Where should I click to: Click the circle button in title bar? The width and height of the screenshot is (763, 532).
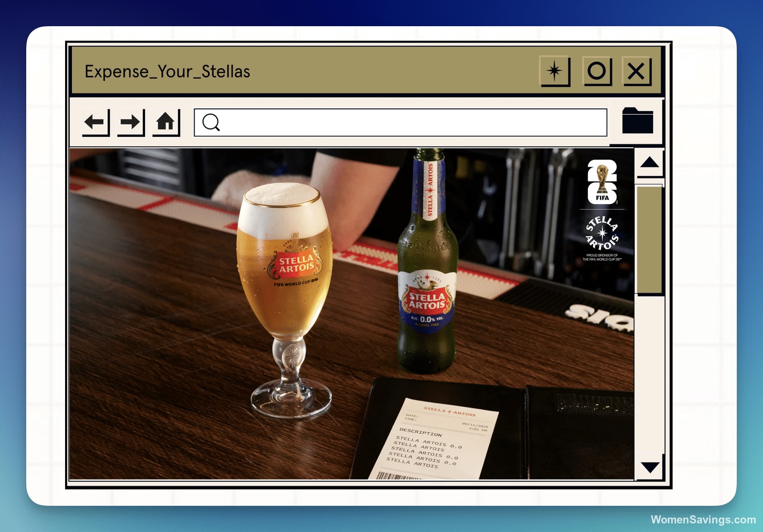597,71
